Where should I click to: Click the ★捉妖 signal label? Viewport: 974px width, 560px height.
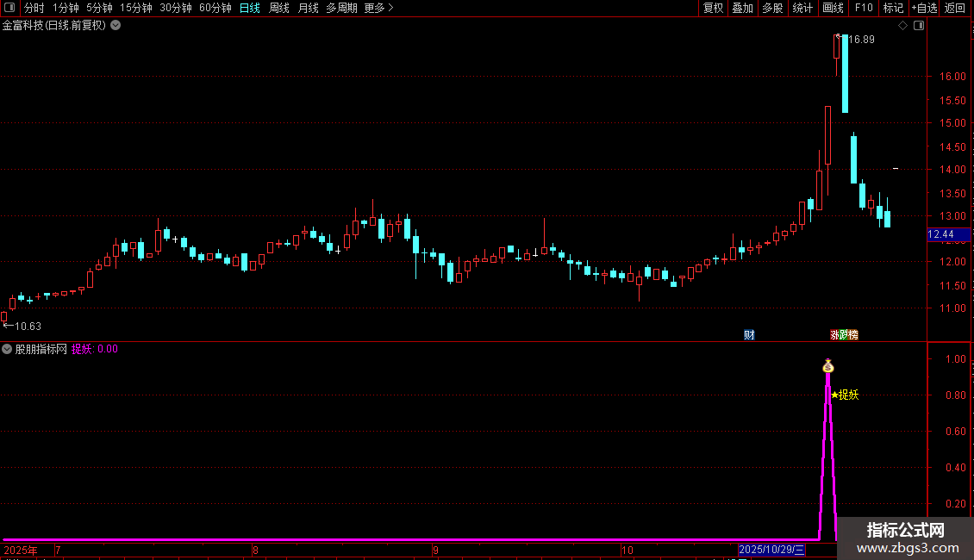[845, 395]
